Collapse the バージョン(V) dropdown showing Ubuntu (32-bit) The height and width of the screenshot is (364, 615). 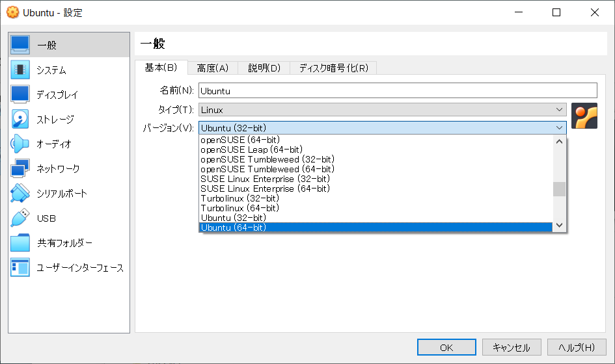coord(383,128)
